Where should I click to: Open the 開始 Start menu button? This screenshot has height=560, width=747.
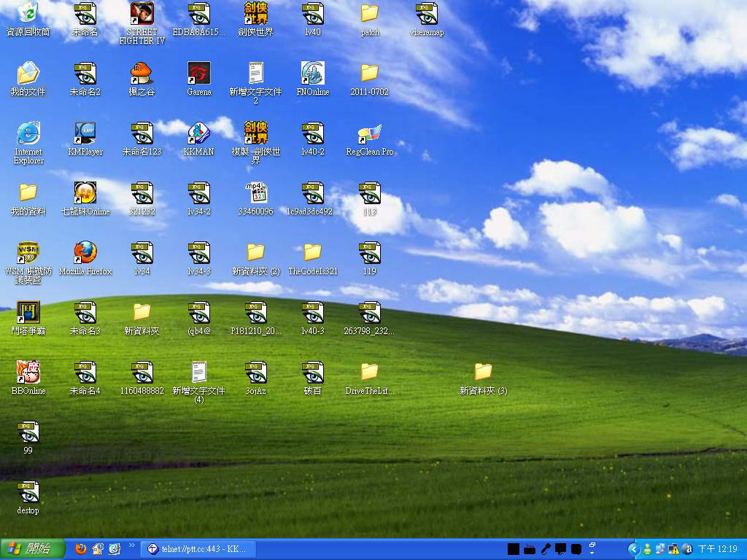[32, 549]
